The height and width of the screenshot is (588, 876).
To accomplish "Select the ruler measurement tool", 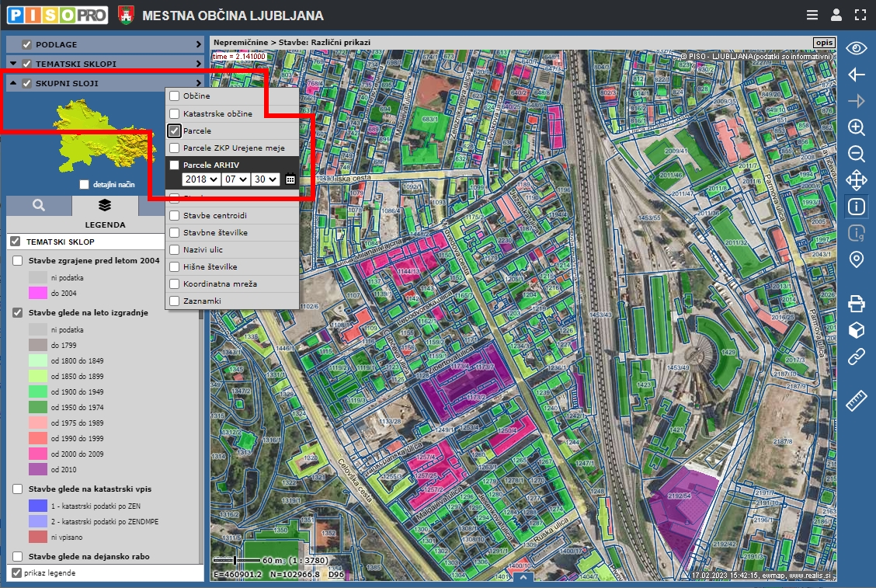I will (856, 401).
